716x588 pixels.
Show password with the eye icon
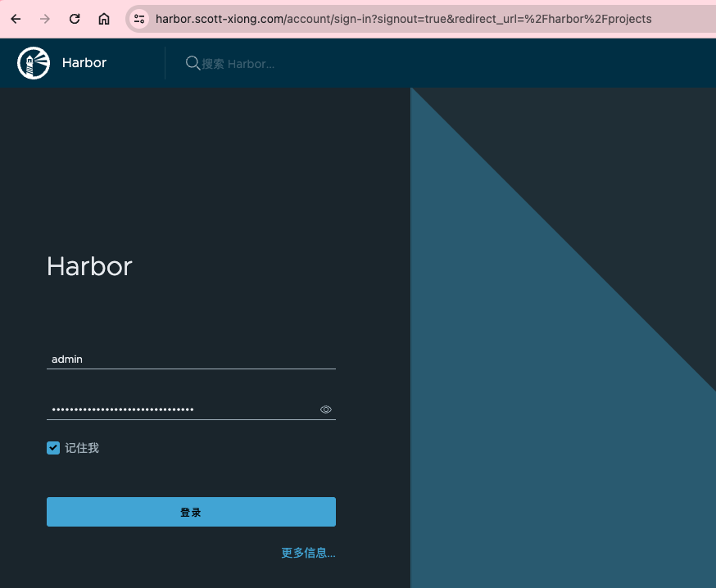tap(325, 409)
